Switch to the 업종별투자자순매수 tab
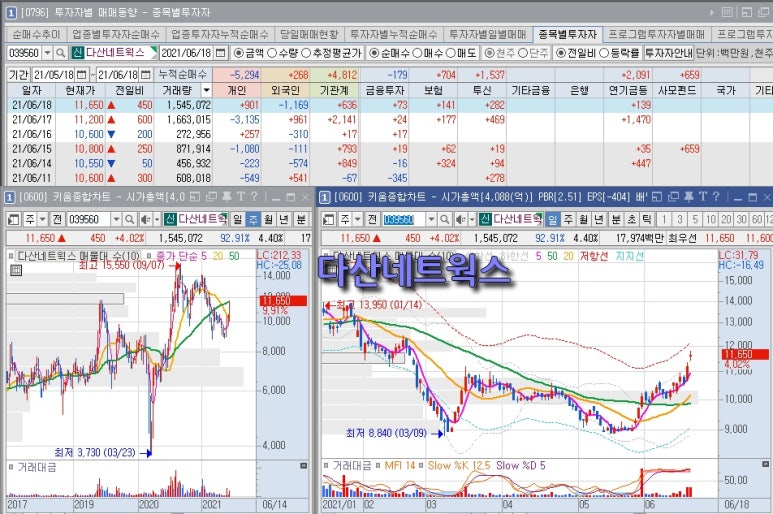This screenshot has width=773, height=514. click(x=116, y=34)
